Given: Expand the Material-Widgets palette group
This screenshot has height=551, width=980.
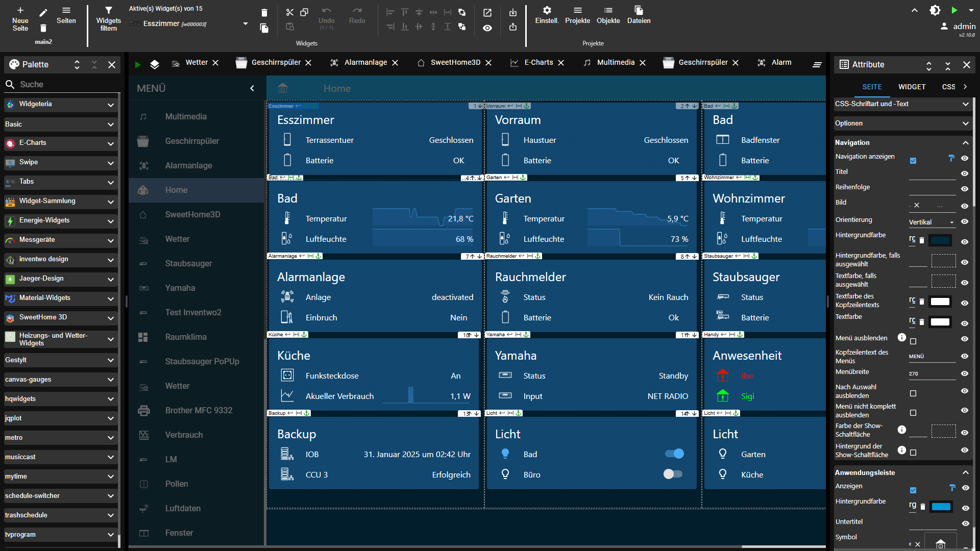Looking at the screenshot, I should click(61, 298).
